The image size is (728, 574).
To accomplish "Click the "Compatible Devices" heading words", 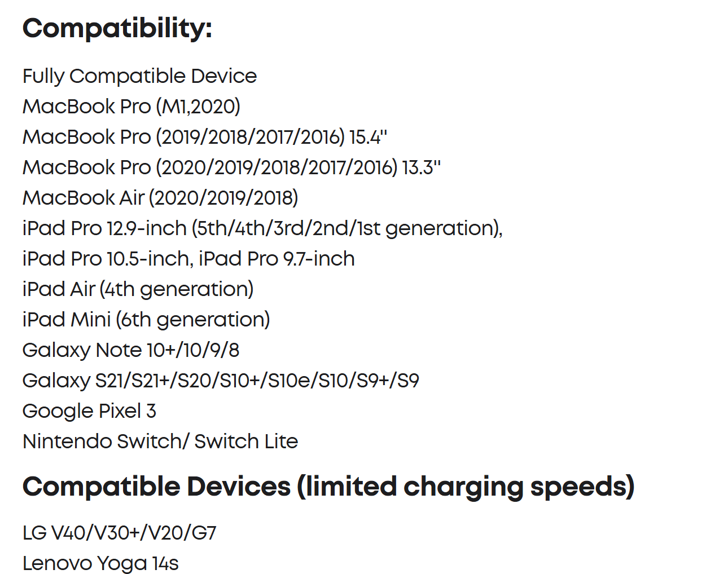I will coord(156,487).
